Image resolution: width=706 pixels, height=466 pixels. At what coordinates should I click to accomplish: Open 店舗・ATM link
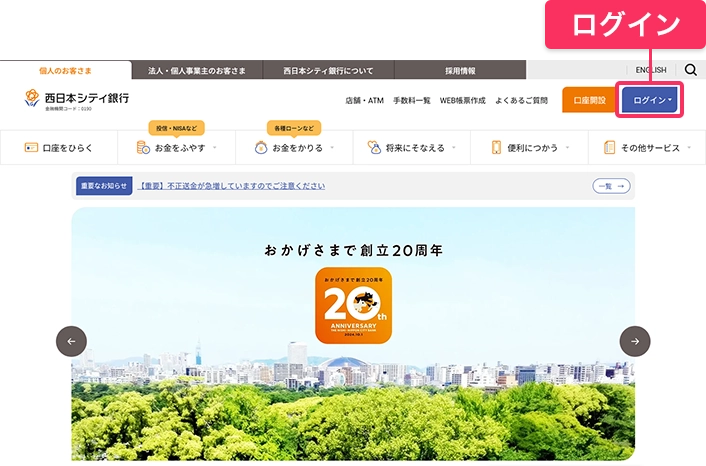364,100
